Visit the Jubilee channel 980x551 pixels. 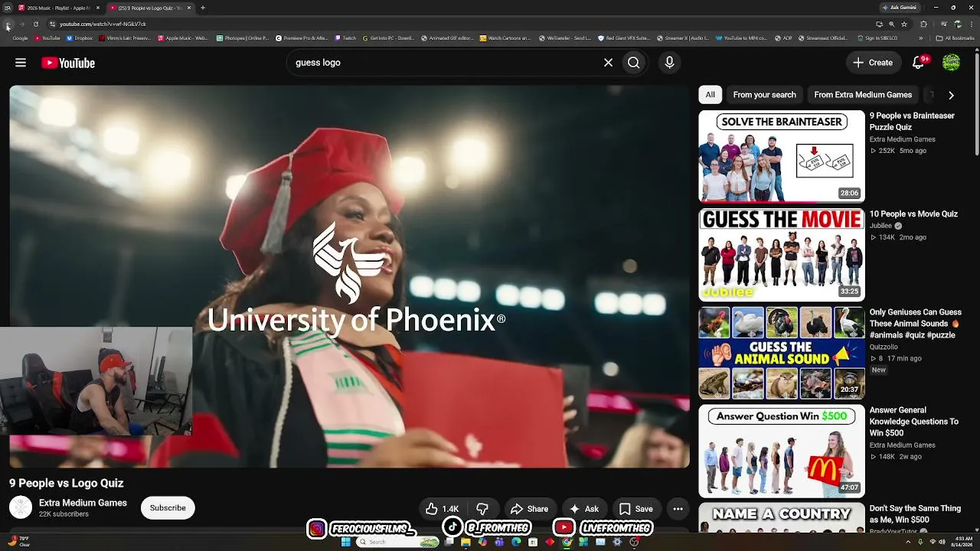click(880, 226)
